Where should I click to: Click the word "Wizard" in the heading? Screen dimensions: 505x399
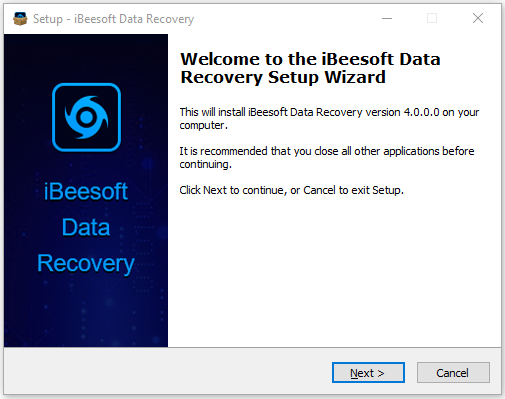click(x=355, y=77)
